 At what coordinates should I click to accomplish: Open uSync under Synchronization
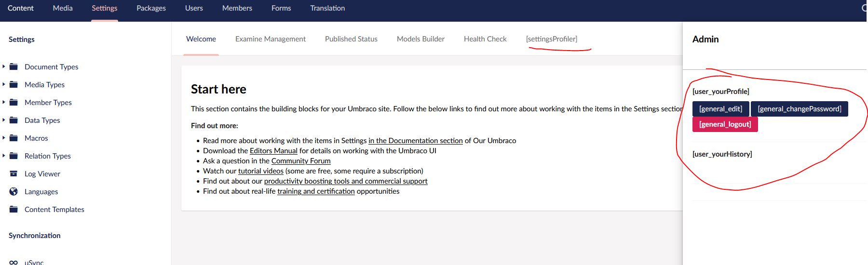[x=34, y=263]
